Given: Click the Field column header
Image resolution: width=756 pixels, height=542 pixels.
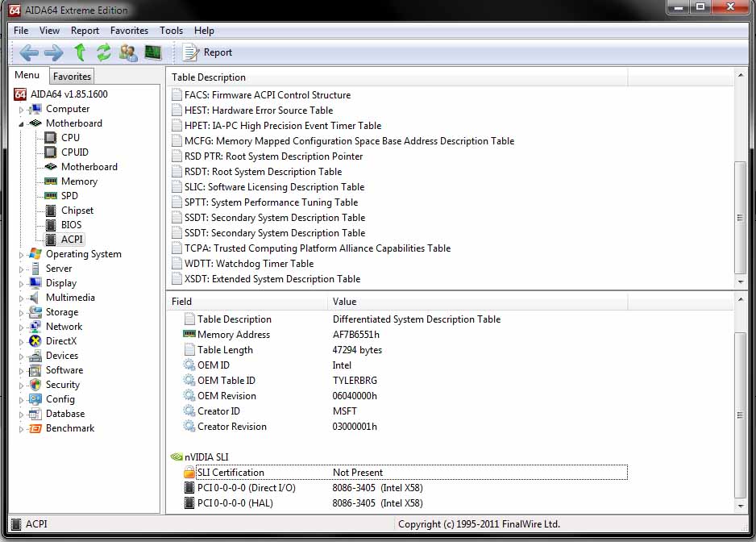Looking at the screenshot, I should coord(247,302).
